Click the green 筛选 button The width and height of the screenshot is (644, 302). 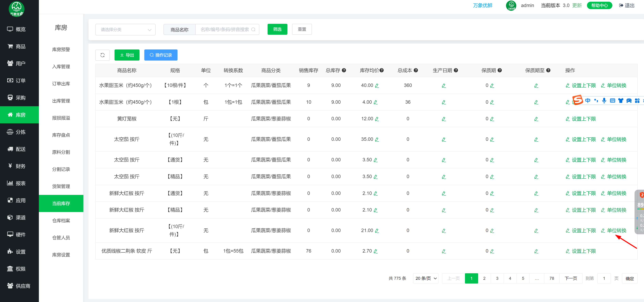[277, 29]
